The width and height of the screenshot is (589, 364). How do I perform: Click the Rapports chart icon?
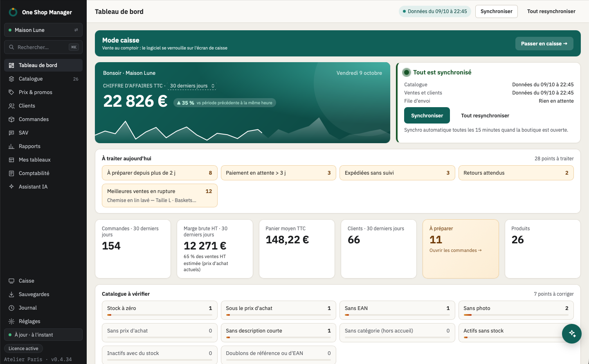point(11,146)
